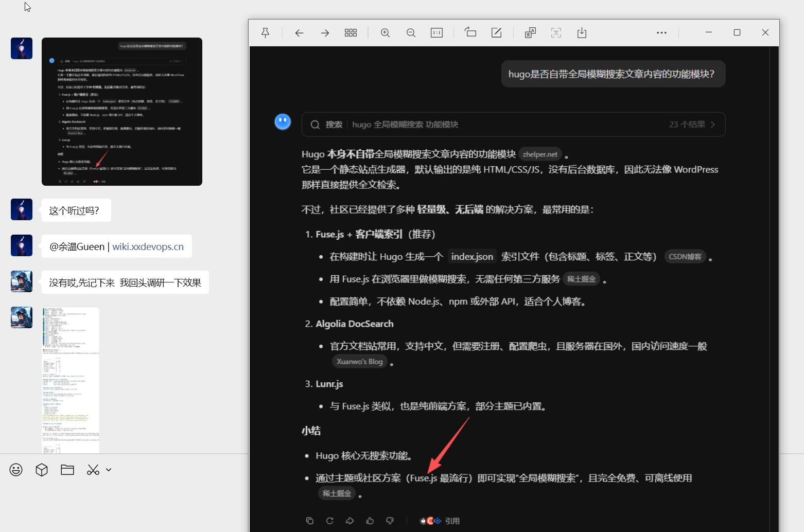Open the emoji picker in chat

point(16,470)
